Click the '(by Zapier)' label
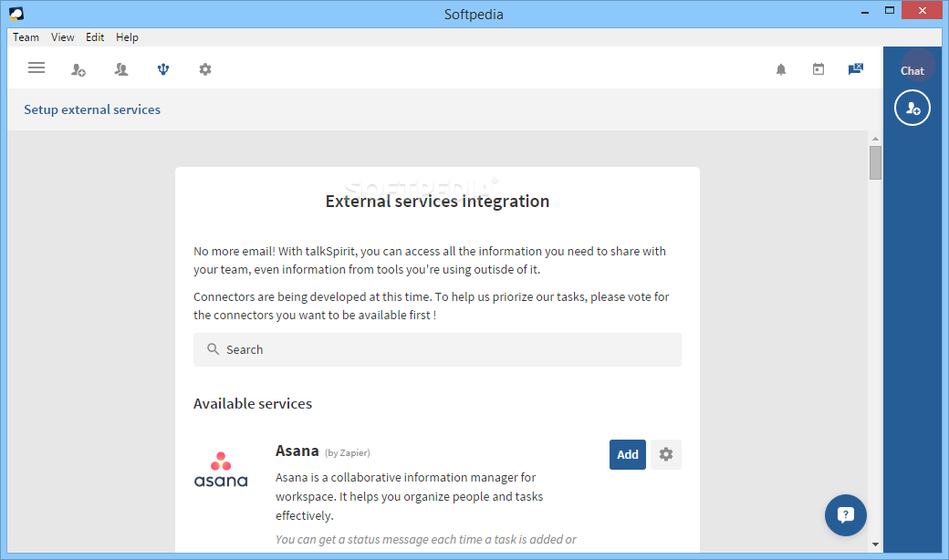The image size is (949, 560). point(348,453)
